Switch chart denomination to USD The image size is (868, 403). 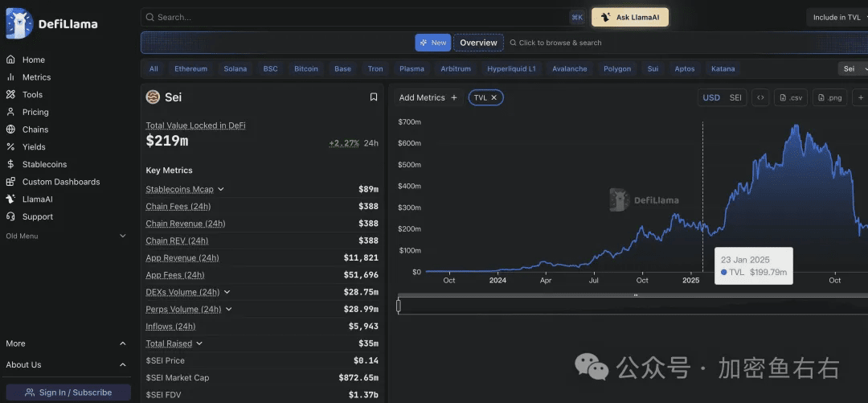[x=711, y=97]
